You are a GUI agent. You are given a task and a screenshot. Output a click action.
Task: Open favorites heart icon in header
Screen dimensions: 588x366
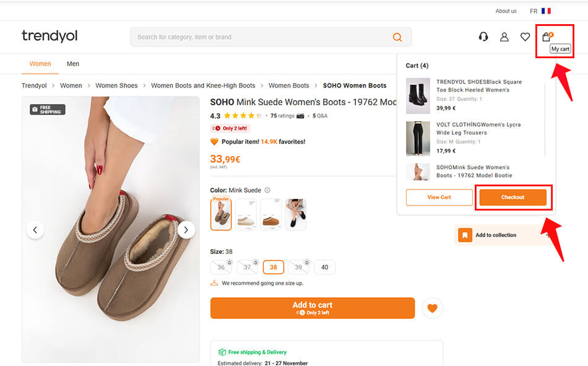(525, 37)
